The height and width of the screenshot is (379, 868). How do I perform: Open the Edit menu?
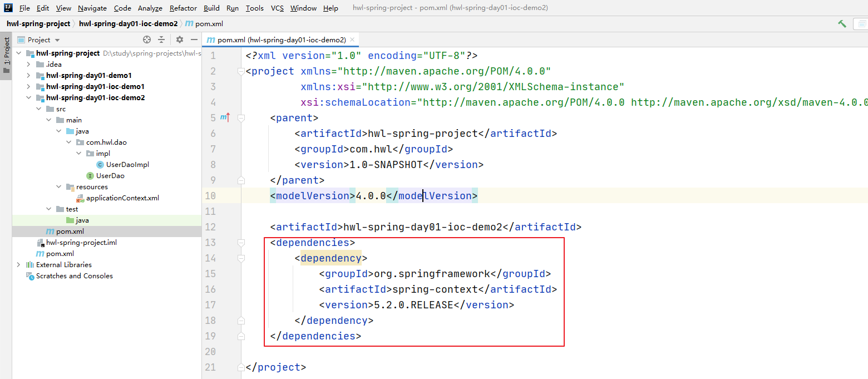(43, 8)
